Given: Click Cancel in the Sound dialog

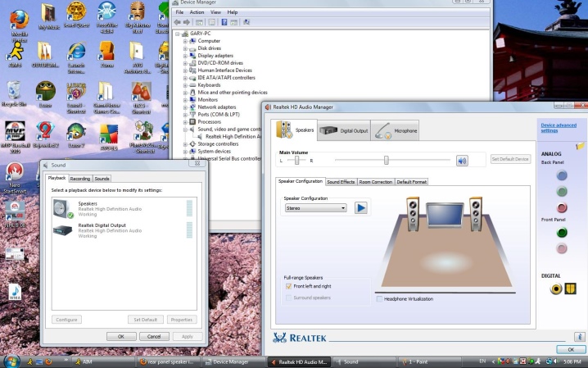Looking at the screenshot, I should click(154, 337).
